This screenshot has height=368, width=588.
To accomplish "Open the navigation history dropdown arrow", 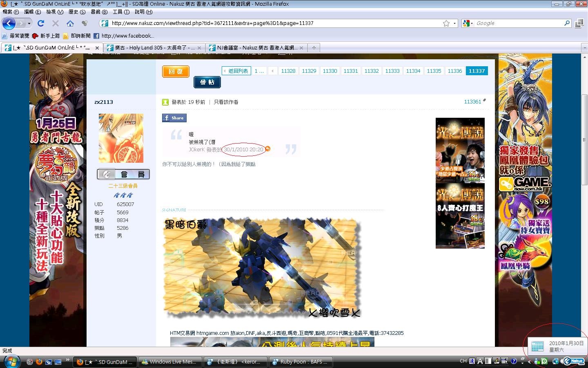I will coord(29,23).
